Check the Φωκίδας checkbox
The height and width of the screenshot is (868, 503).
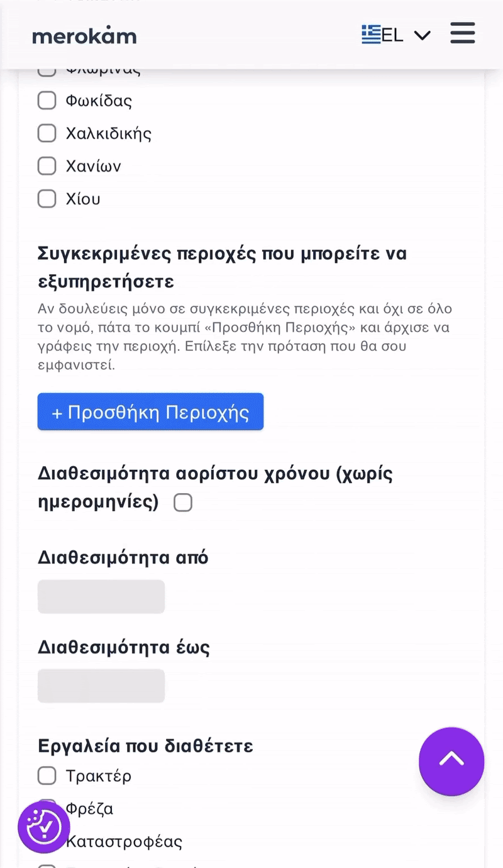point(47,100)
